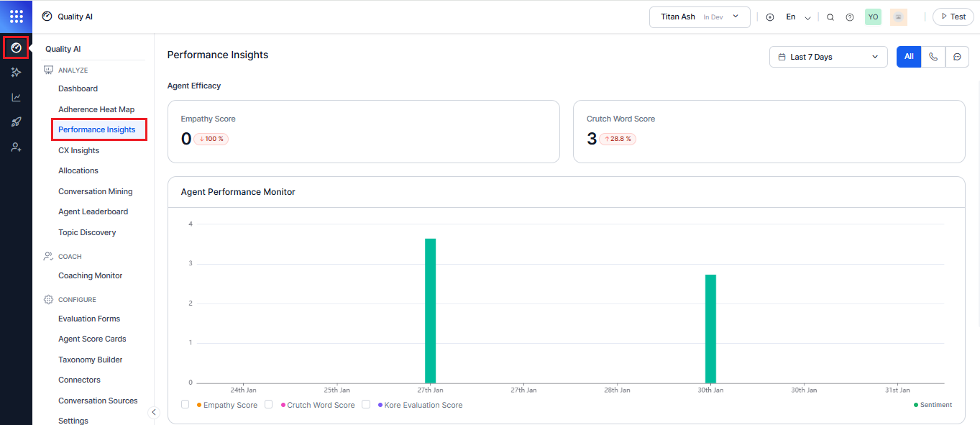Open the Titan Ash app selector dropdown
This screenshot has width=980, height=425.
699,17
